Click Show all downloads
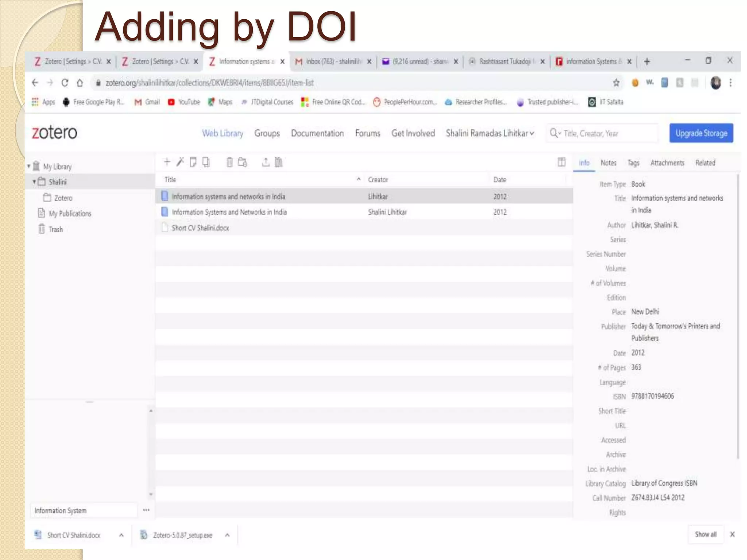Image resolution: width=747 pixels, height=560 pixels. 705,534
